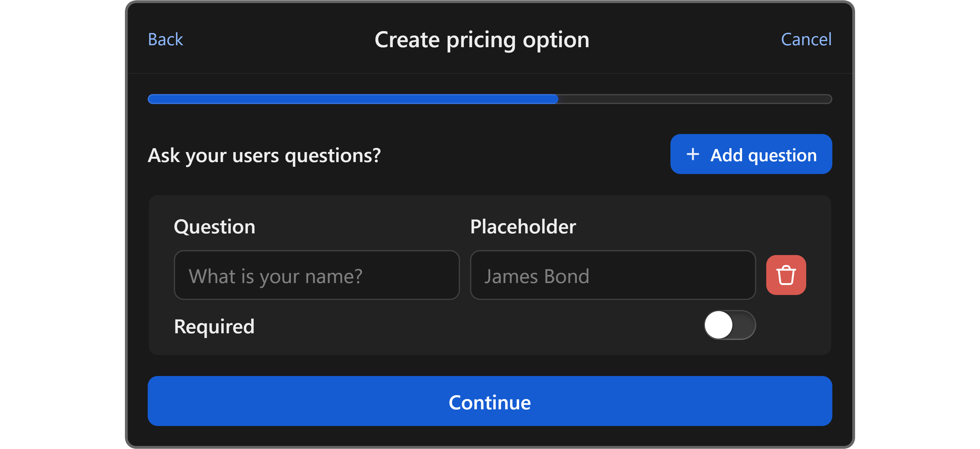Click the "Required" label text
Screen dimensions: 980x449
coord(214,327)
